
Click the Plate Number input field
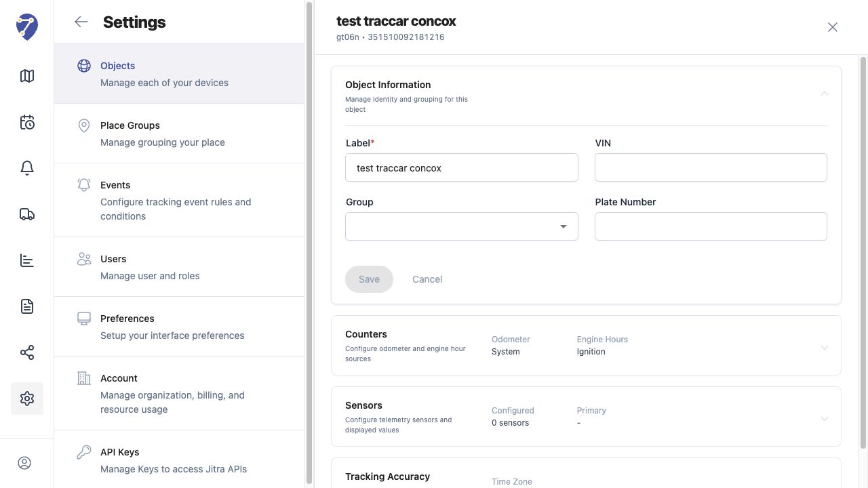coord(711,226)
